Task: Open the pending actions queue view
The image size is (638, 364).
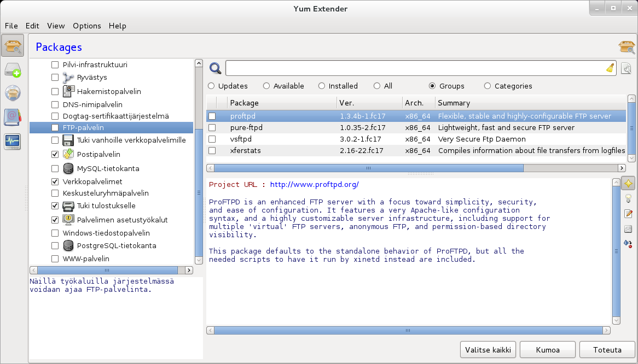Action: click(13, 71)
